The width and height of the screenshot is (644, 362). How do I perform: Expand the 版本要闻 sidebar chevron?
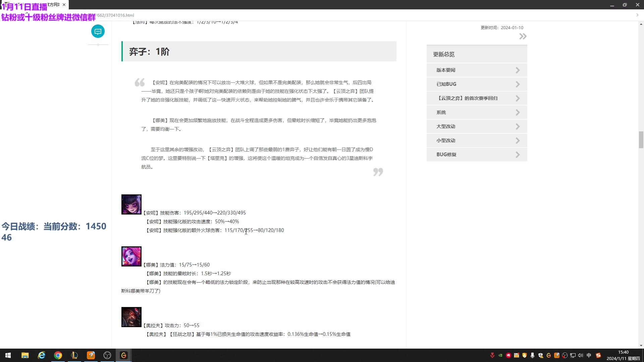pyautogui.click(x=518, y=70)
